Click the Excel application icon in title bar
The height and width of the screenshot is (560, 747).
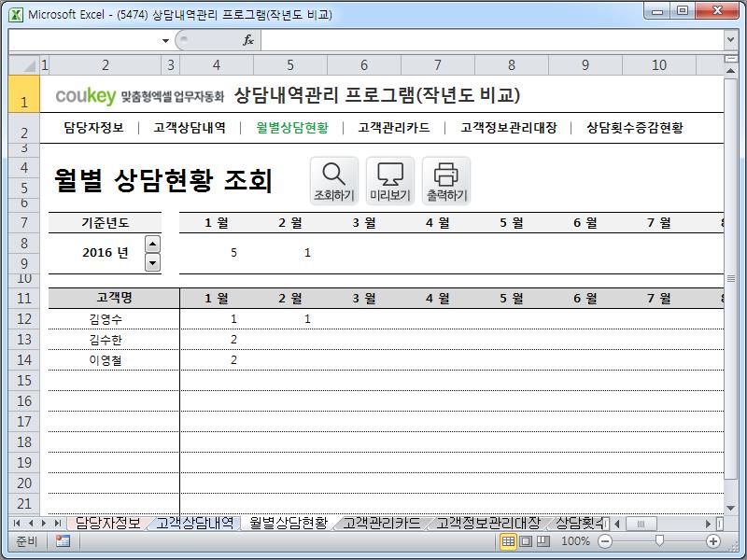point(16,14)
